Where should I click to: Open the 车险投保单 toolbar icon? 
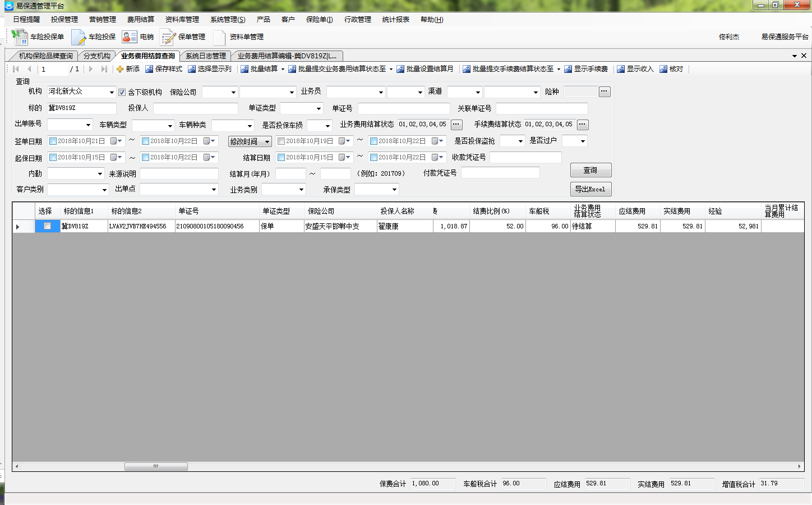click(20, 37)
